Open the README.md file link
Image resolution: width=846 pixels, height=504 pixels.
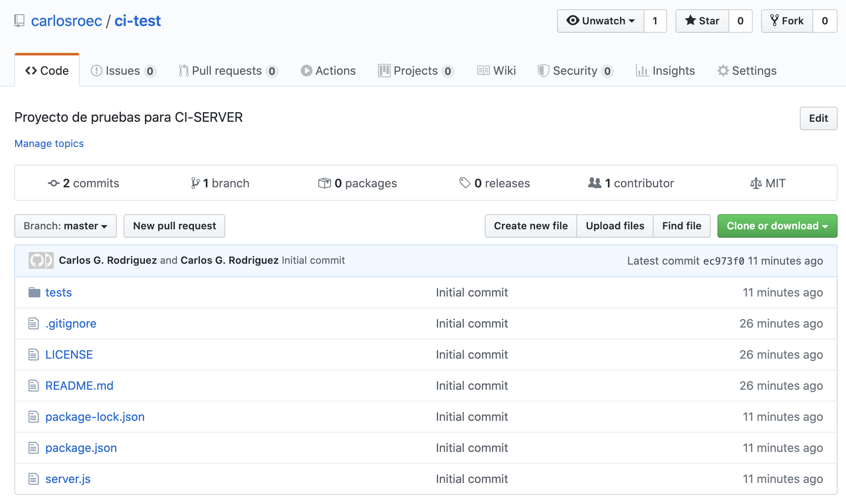click(79, 386)
